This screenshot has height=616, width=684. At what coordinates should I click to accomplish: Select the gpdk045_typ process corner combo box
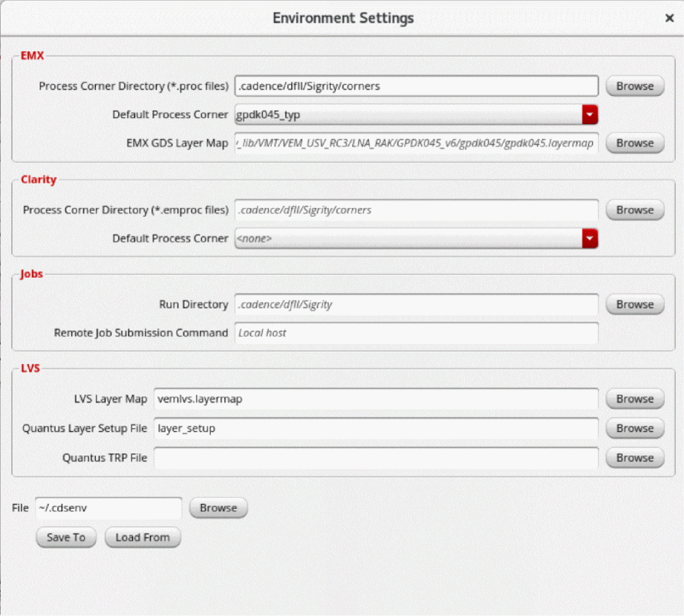(x=407, y=115)
